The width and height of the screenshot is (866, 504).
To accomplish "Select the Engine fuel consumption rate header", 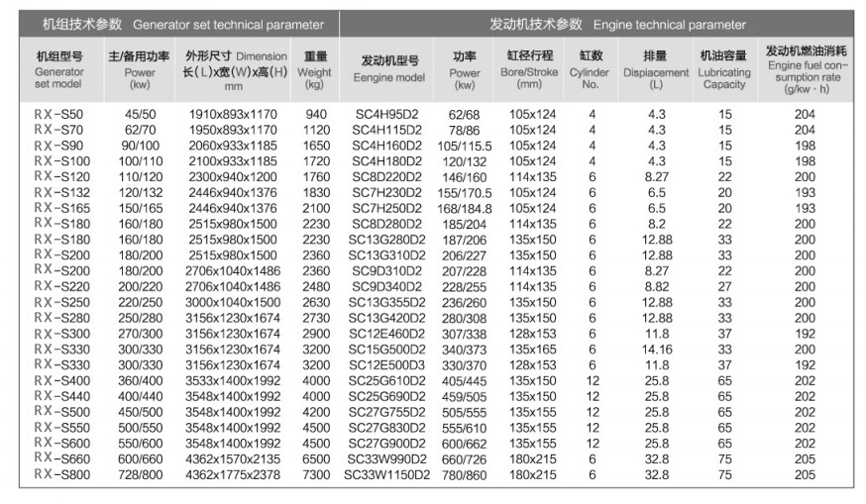I will tap(807, 69).
